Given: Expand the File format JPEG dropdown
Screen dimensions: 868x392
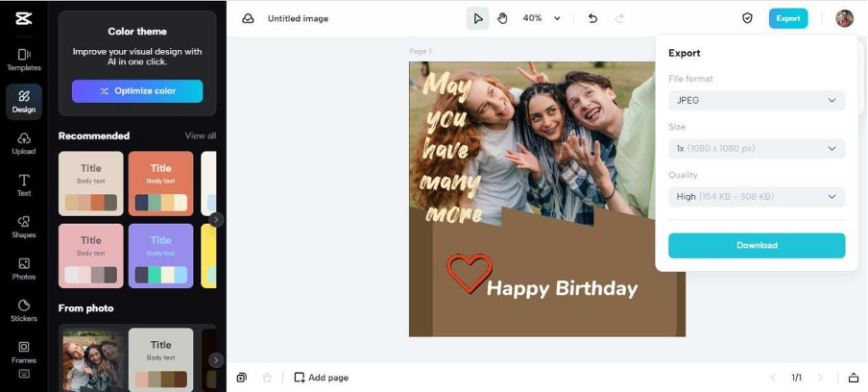Looking at the screenshot, I should coord(757,100).
